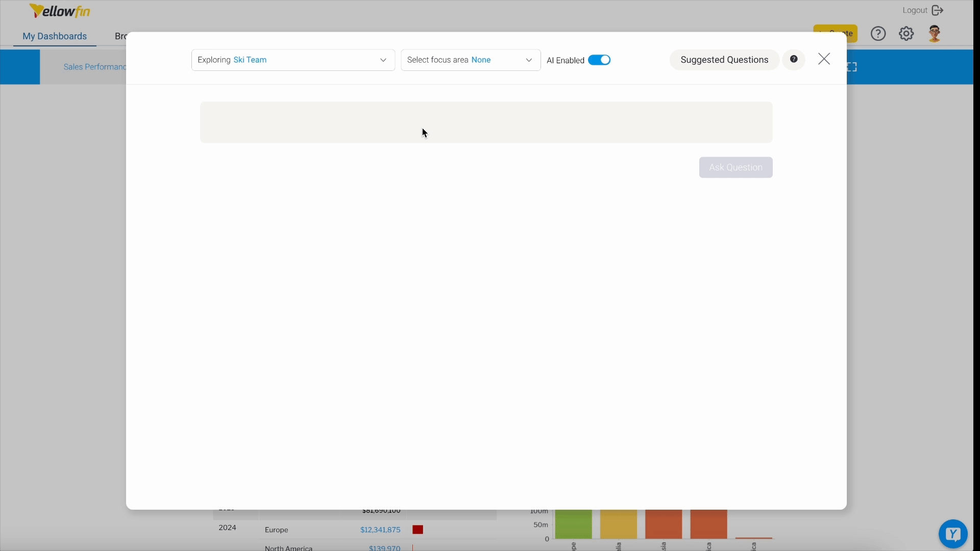Viewport: 980px width, 551px height.
Task: Click the Exploring dropdown chevron arrow
Action: pos(383,60)
